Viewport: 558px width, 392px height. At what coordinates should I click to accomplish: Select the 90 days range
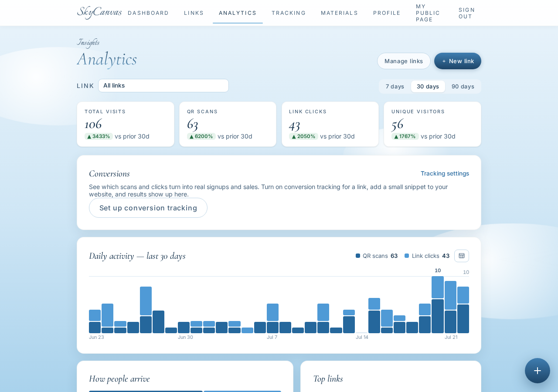[x=463, y=86]
